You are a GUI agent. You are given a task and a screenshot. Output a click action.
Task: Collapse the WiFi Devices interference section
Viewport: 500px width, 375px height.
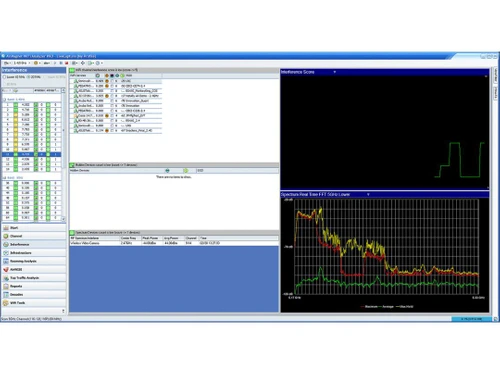click(x=72, y=70)
